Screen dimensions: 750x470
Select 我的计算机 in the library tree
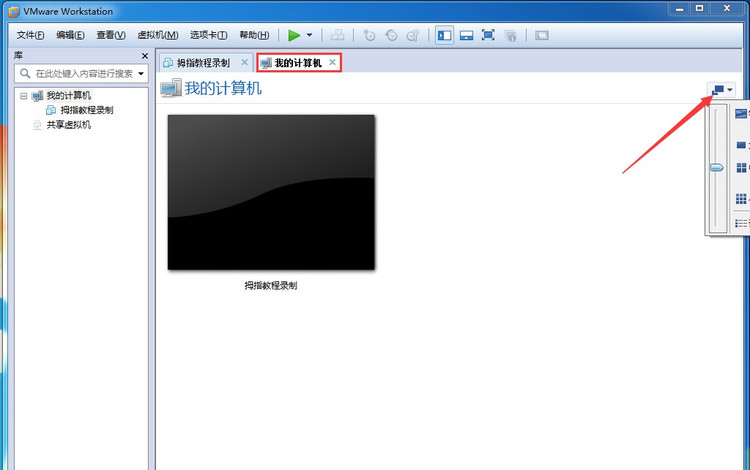[68, 96]
